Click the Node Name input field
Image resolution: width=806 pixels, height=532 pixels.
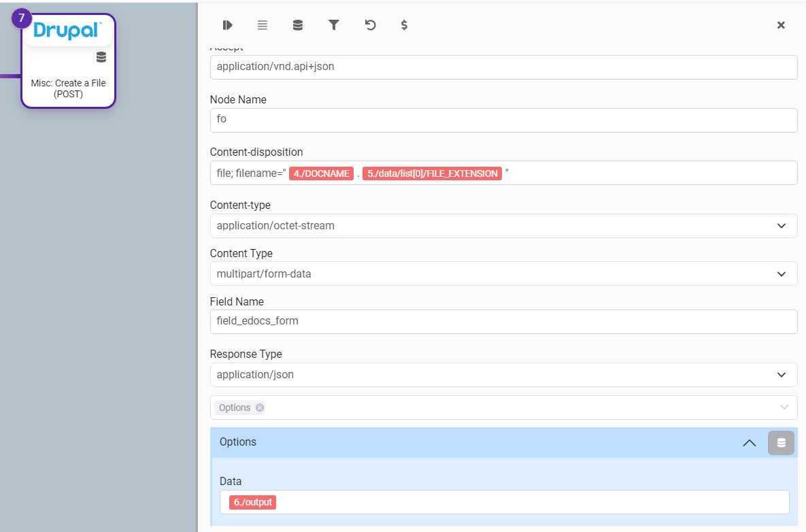503,120
